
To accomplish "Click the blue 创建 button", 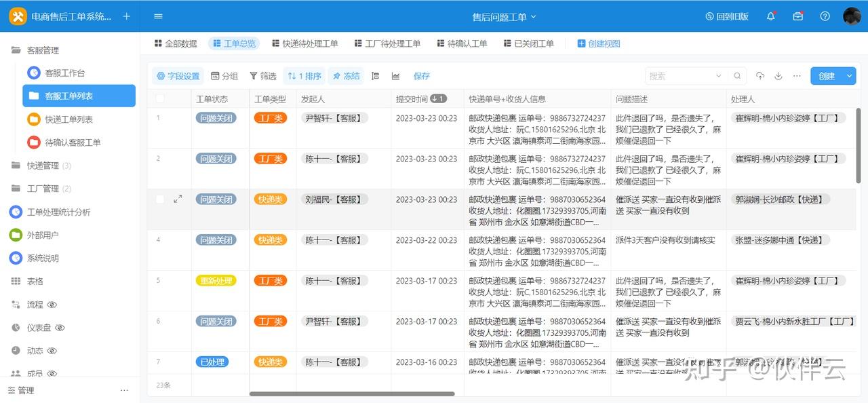I will coord(827,76).
